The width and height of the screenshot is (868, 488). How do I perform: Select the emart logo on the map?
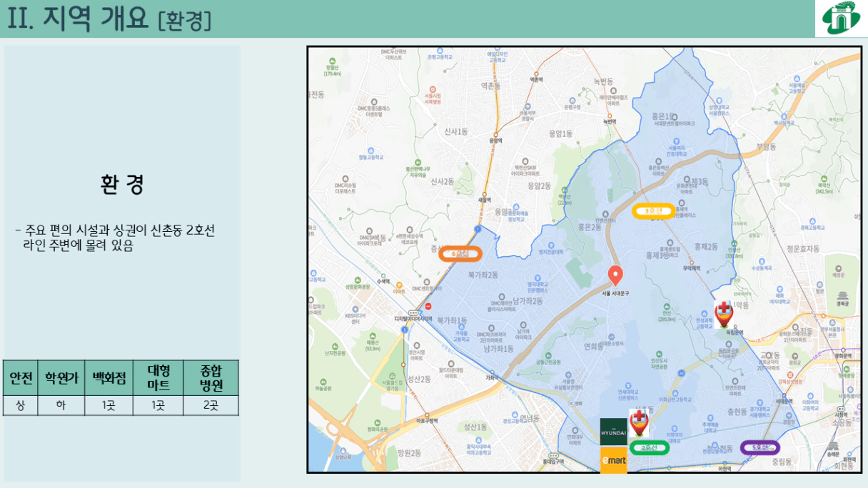coord(613,460)
